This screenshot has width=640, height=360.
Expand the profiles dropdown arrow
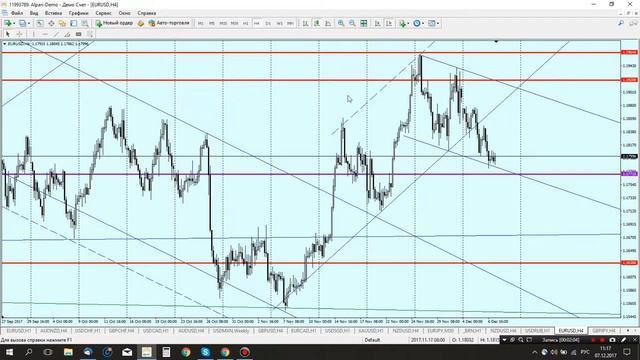point(29,23)
